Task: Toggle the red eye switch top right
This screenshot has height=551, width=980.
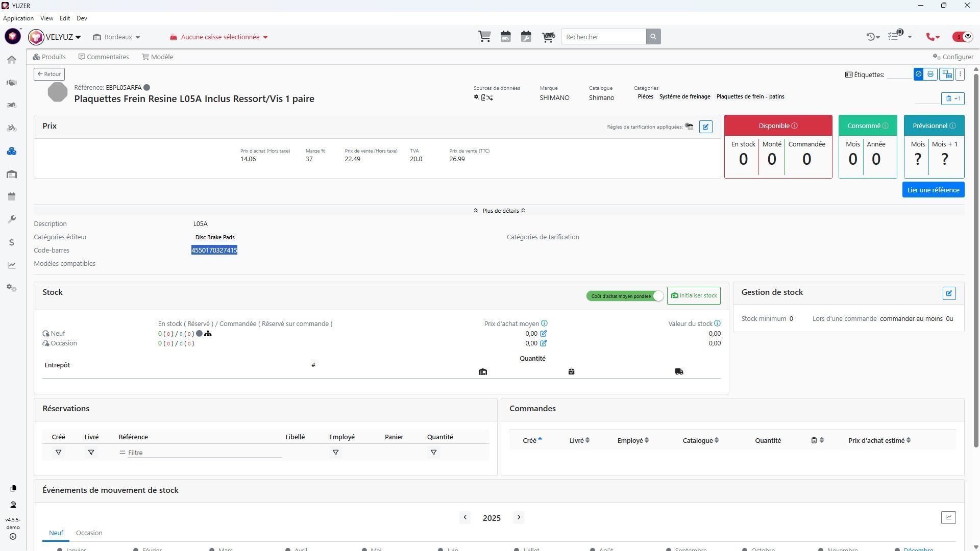Action: point(963,37)
